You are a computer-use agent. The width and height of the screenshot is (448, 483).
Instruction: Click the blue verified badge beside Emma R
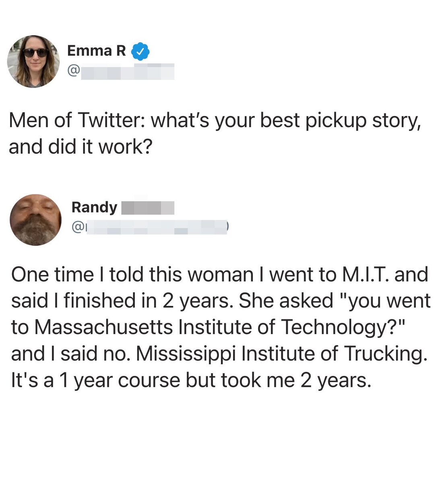140,51
